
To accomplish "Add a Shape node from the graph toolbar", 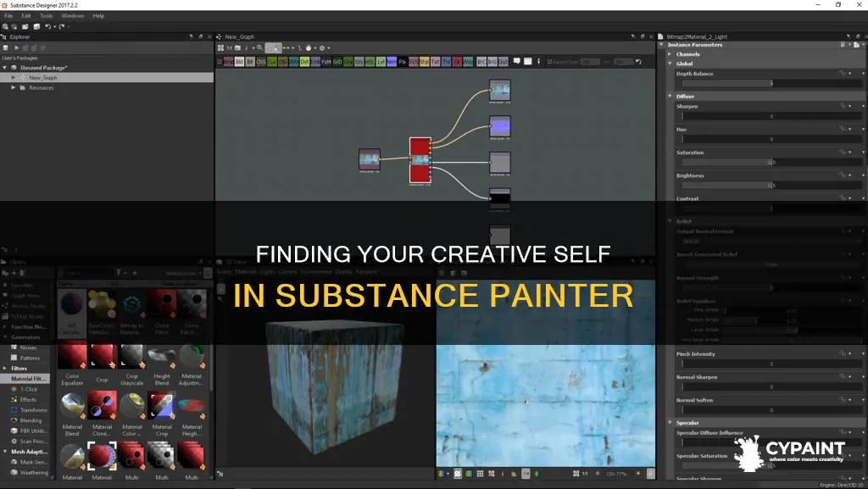I will click(x=425, y=62).
